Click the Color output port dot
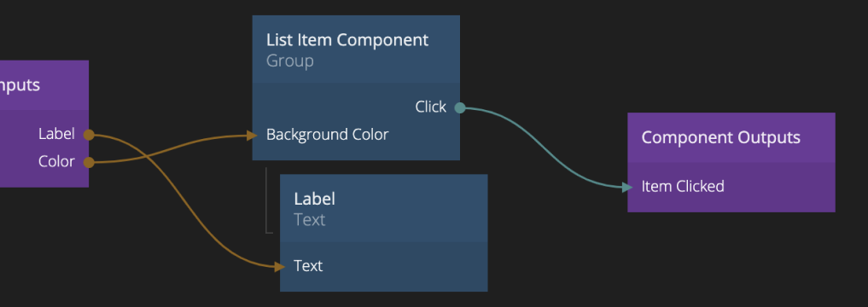Screen dimensions: 868x307 [x=89, y=162]
